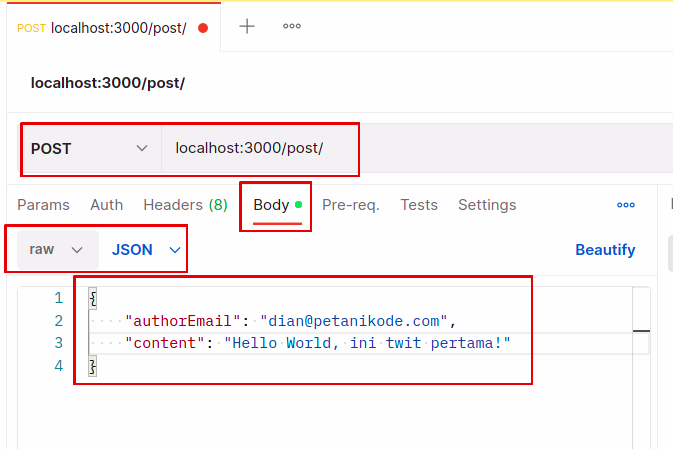673x449 pixels.
Task: Select the Headers (8) tab
Action: (185, 205)
